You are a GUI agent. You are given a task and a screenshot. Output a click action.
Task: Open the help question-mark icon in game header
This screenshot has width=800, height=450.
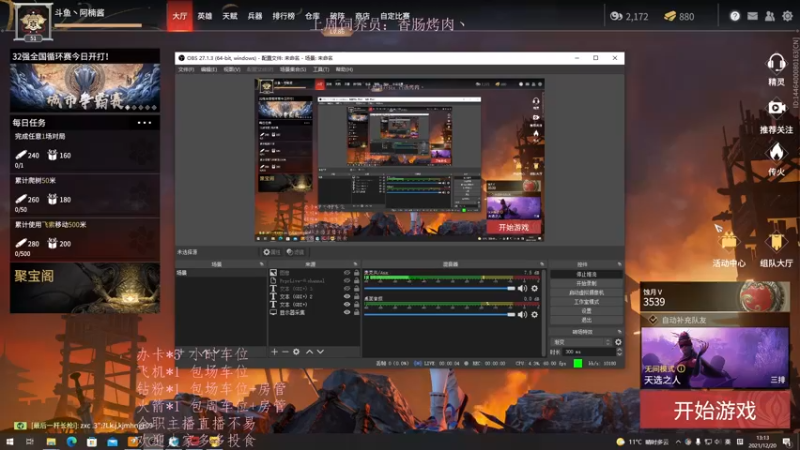coord(735,16)
